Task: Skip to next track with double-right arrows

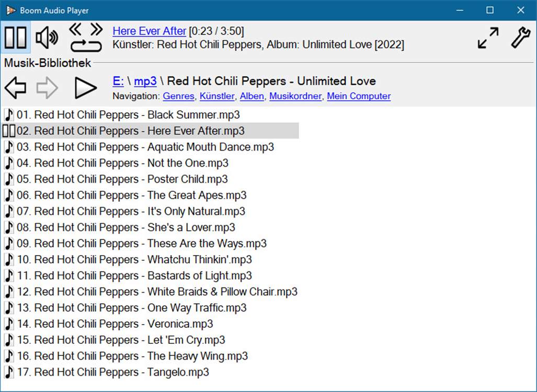Action: [x=97, y=29]
